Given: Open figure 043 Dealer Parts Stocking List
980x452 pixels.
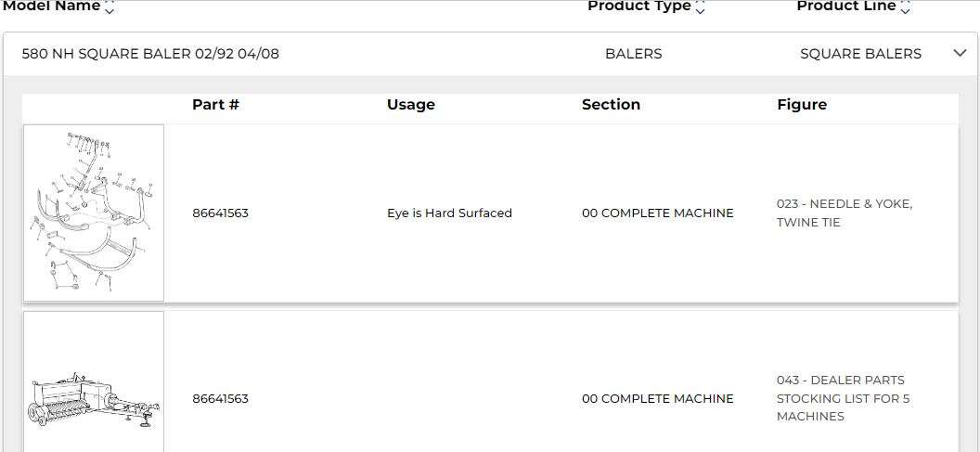Looking at the screenshot, I should [x=843, y=398].
